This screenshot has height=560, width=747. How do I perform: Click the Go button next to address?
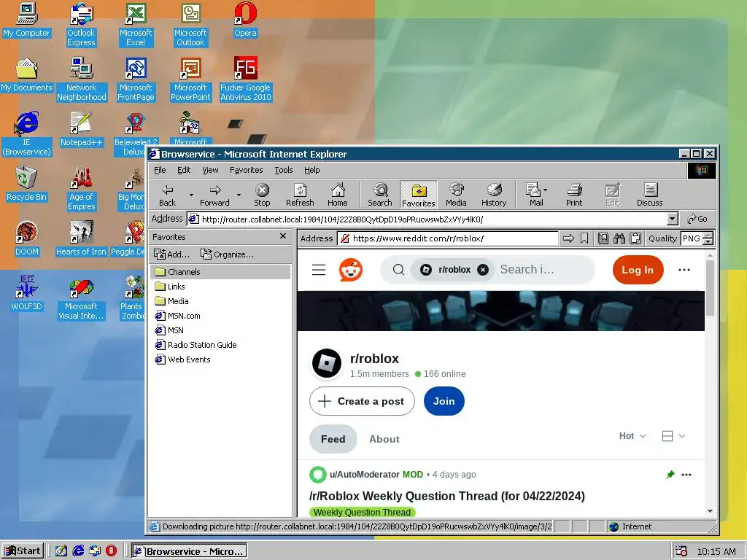click(x=697, y=219)
